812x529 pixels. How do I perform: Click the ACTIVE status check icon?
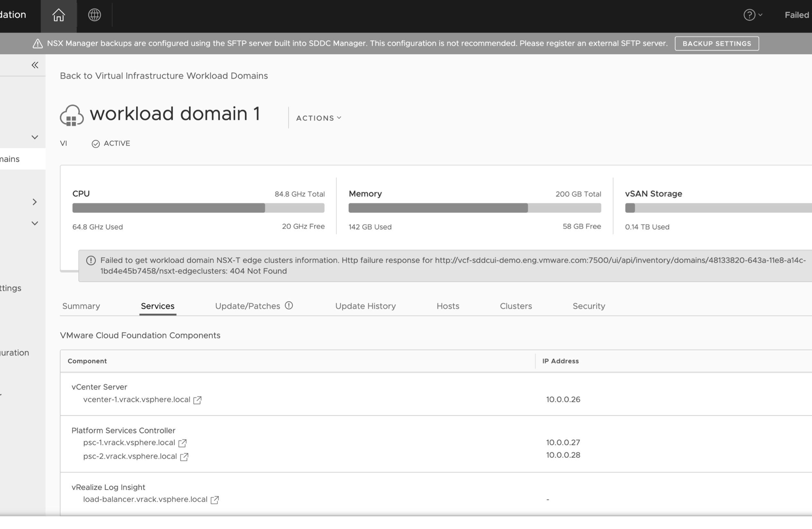pyautogui.click(x=95, y=144)
